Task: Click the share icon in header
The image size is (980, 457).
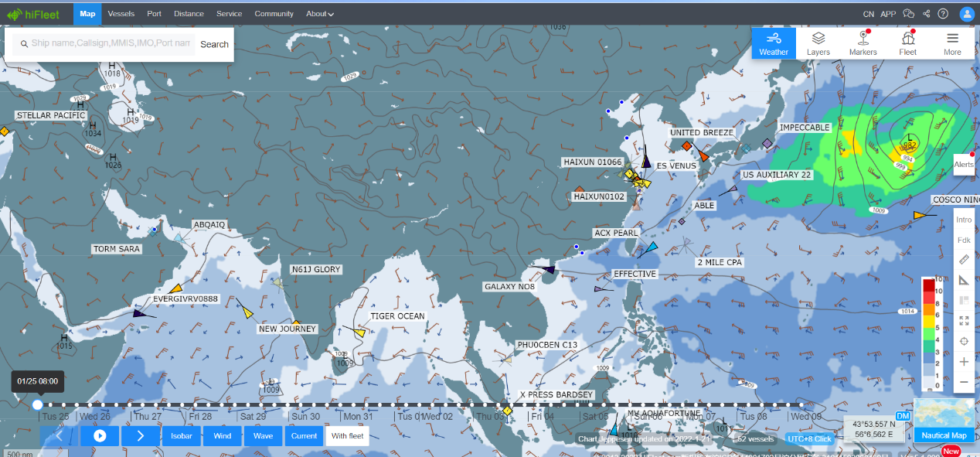Action: coord(926,13)
